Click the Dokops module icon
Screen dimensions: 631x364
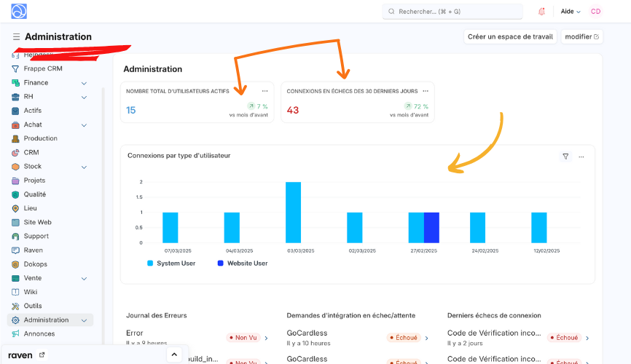15,264
